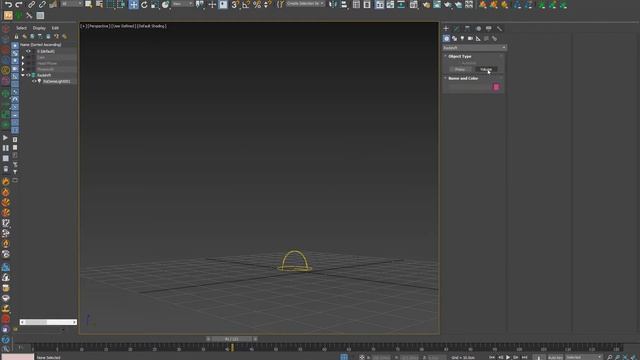Open the Default Shading viewport menu
640x360 pixels.
[x=151, y=26]
